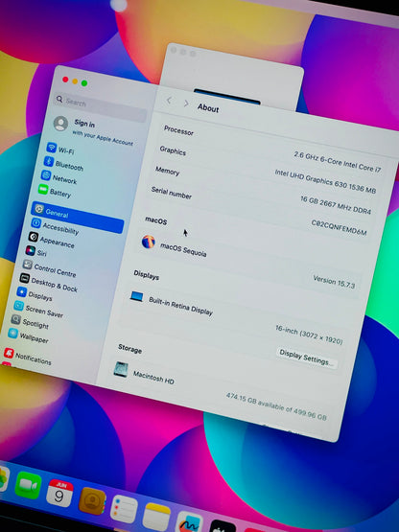The width and height of the screenshot is (399, 532).
Task: Click the Graphics row label
Action: click(x=173, y=150)
